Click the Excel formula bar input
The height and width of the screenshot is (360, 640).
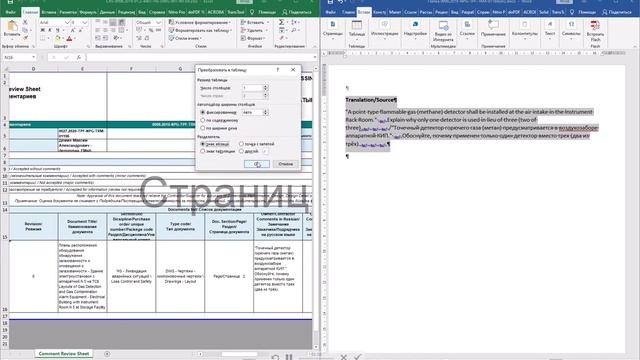pyautogui.click(x=201, y=58)
